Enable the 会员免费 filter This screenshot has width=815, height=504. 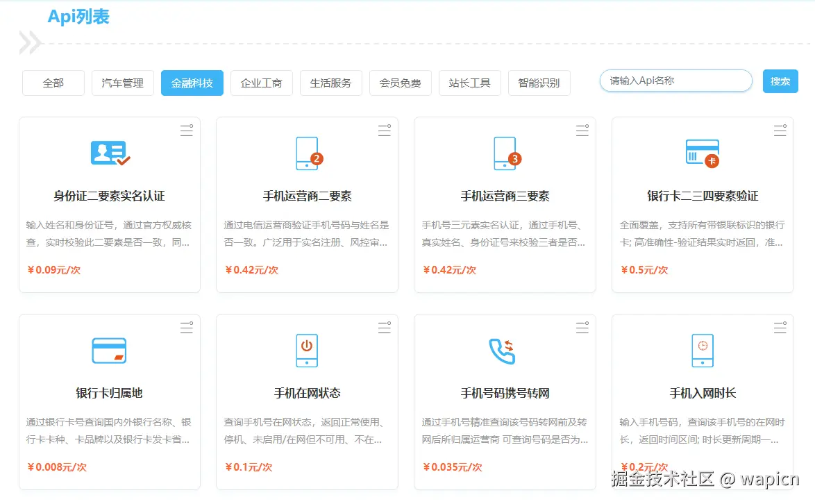pos(400,82)
